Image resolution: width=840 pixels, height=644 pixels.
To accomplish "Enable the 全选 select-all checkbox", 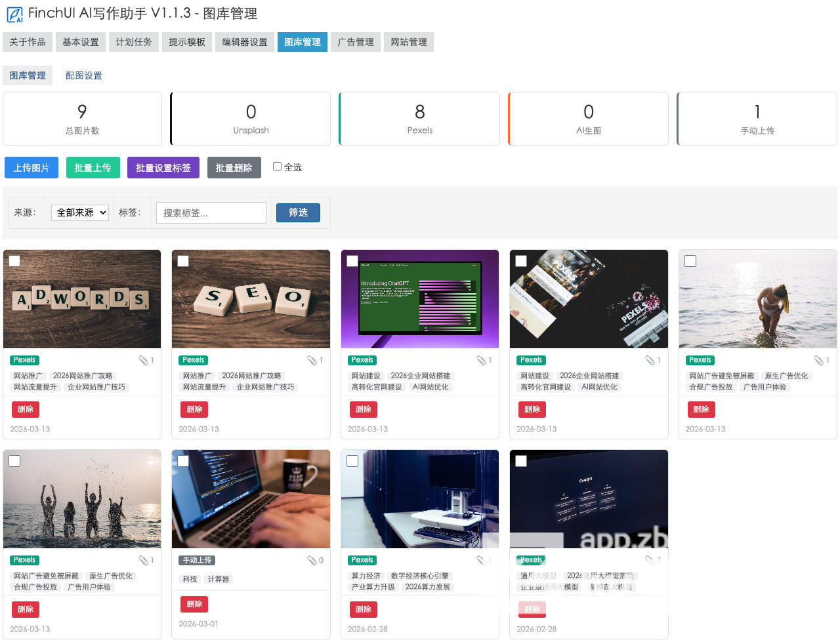I will coord(277,167).
